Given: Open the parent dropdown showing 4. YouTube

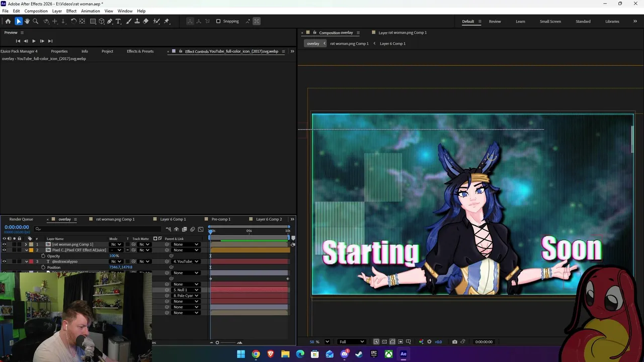Looking at the screenshot, I should (186, 261).
